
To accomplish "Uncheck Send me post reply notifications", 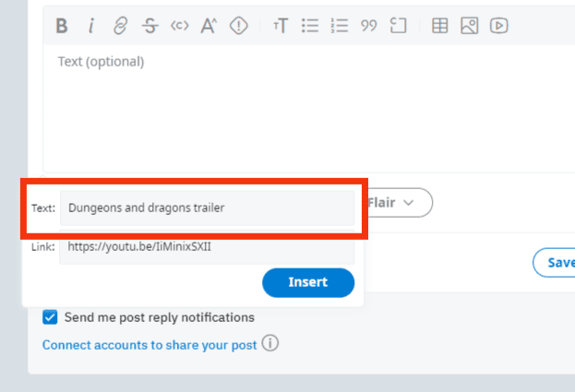I will (x=50, y=317).
